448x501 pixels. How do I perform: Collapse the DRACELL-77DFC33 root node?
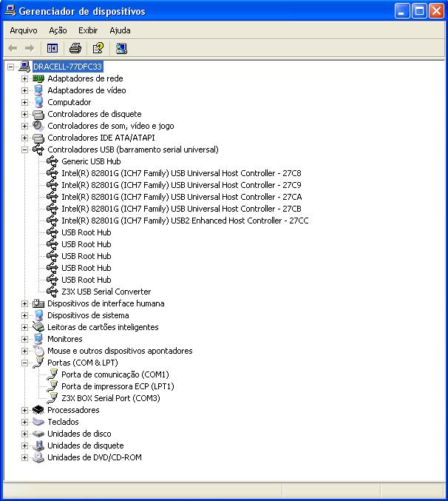[x=11, y=67]
